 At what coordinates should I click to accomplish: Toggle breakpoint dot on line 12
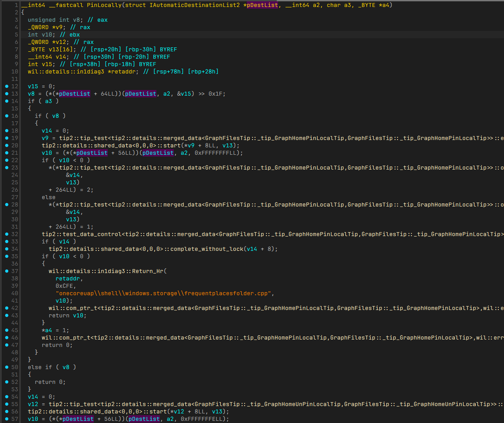point(7,87)
